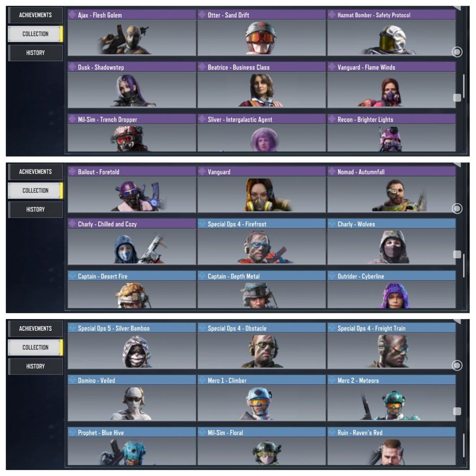Switch to History tab in bottom panel

(x=35, y=366)
